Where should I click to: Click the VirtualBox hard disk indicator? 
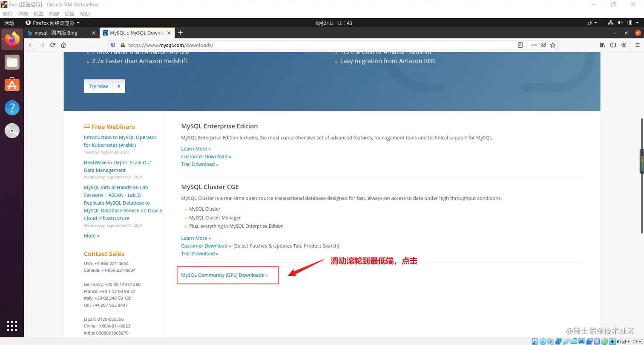point(535,341)
